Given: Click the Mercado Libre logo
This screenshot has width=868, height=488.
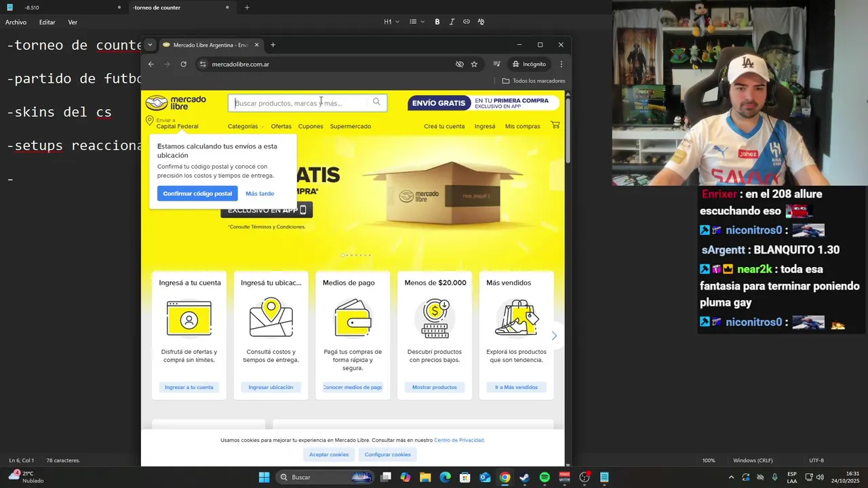Looking at the screenshot, I should pyautogui.click(x=176, y=103).
